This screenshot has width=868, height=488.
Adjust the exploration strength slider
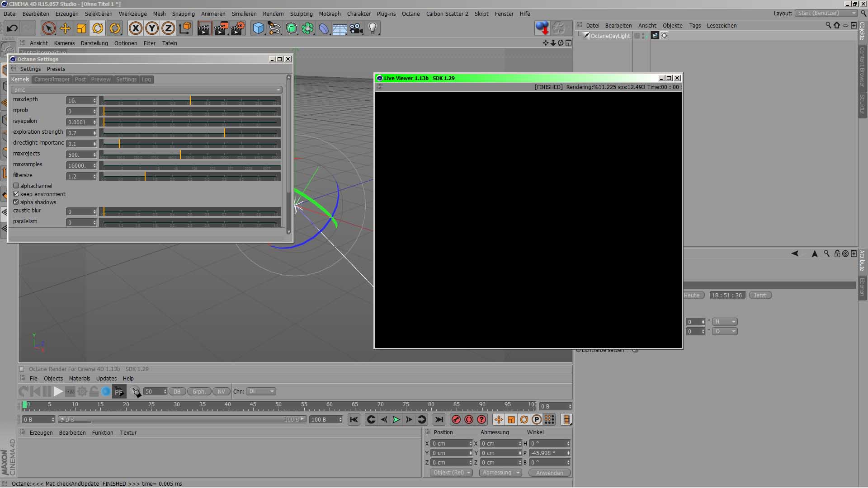[x=225, y=133]
